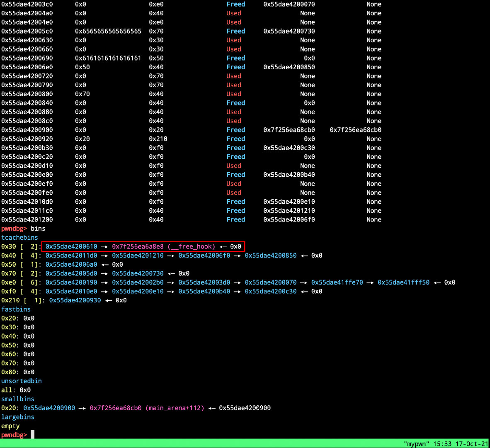Click the unsortedbin section label
490x448 pixels.
[x=21, y=381]
